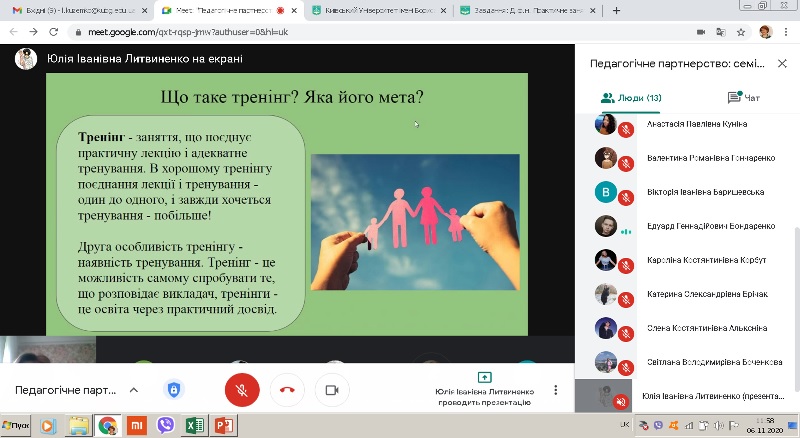This screenshot has height=438, width=800.
Task: Switch to the Завдання browser tab
Action: (528, 10)
